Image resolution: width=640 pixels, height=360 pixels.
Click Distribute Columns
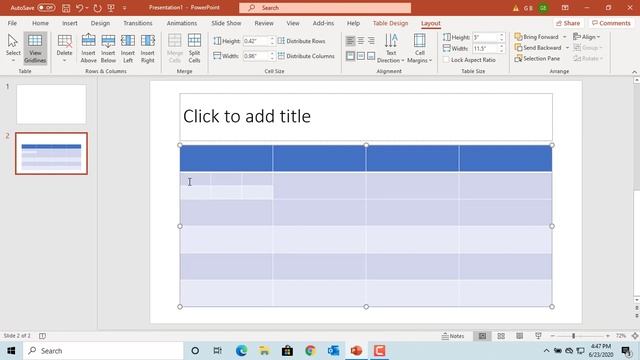pos(306,56)
